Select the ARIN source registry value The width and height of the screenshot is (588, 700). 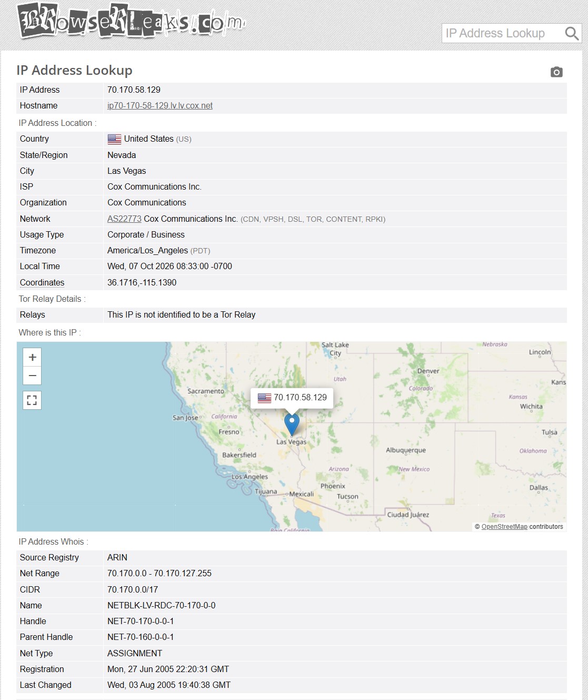[x=117, y=557]
